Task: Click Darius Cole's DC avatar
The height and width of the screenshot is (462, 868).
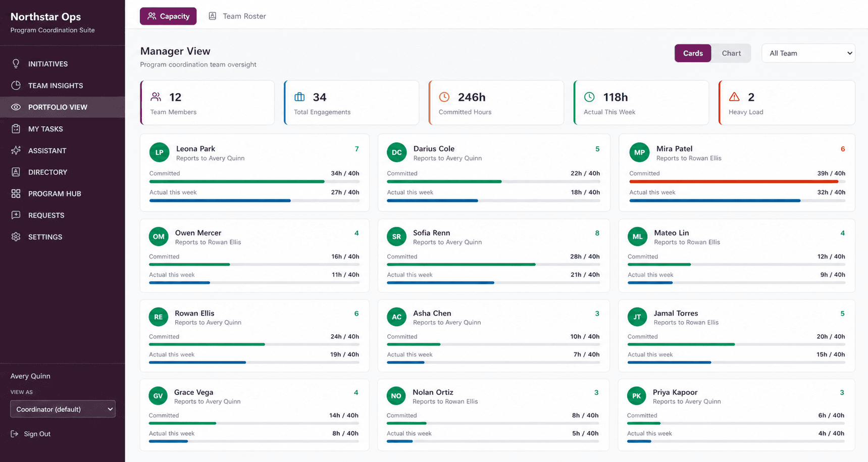Action: [x=397, y=152]
